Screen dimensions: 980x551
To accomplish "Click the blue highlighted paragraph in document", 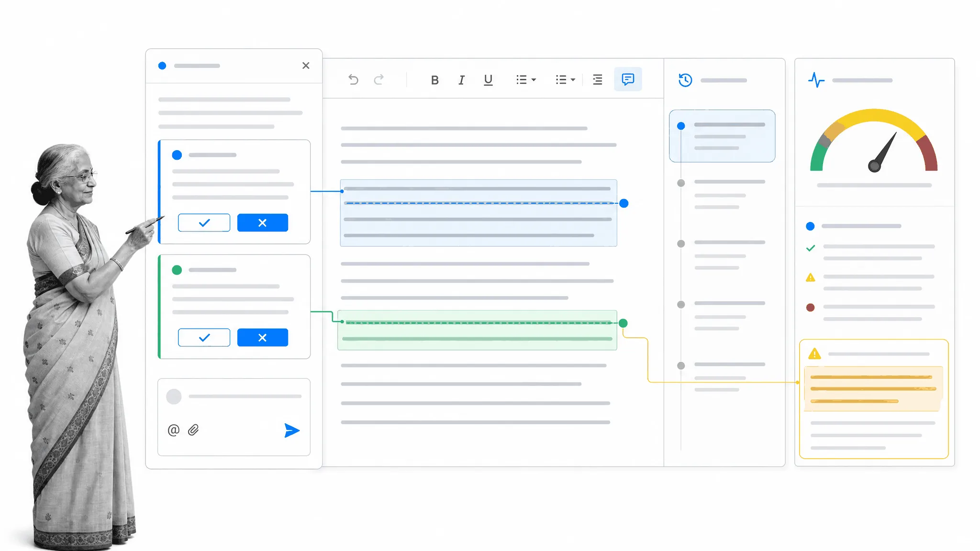I will (479, 213).
